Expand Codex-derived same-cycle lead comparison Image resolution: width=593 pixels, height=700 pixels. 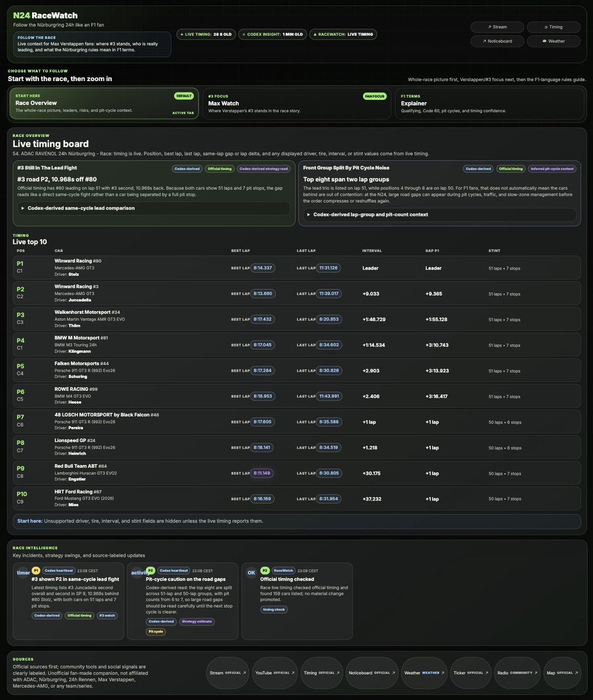(x=154, y=208)
